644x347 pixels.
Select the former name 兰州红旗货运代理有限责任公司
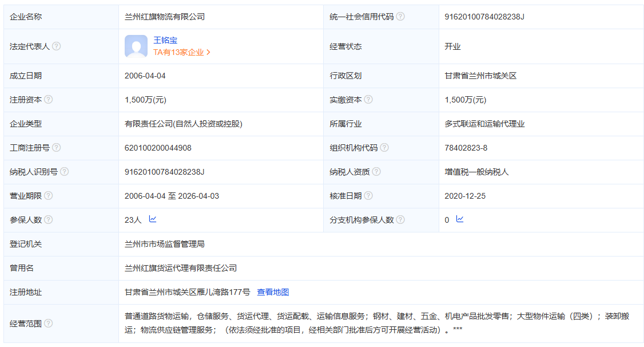(x=181, y=268)
